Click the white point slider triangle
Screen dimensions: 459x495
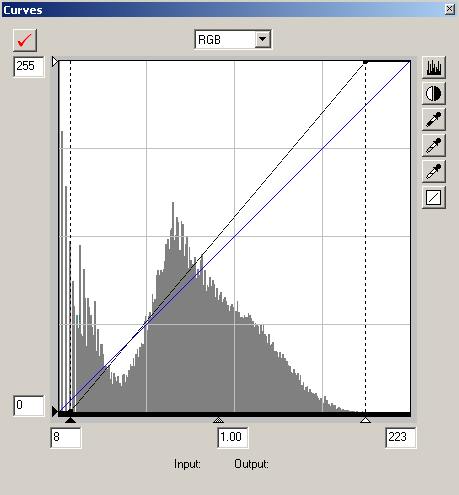click(365, 420)
